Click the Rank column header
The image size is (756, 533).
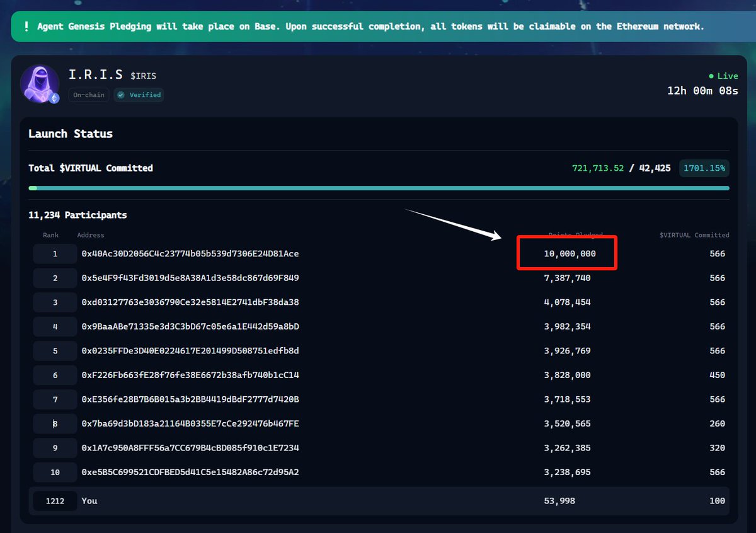[50, 235]
